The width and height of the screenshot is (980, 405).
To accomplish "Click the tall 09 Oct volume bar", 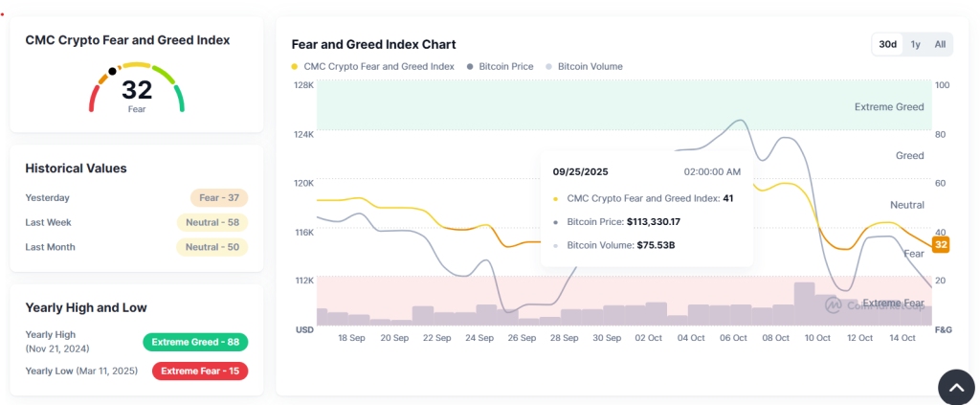I will pyautogui.click(x=804, y=304).
